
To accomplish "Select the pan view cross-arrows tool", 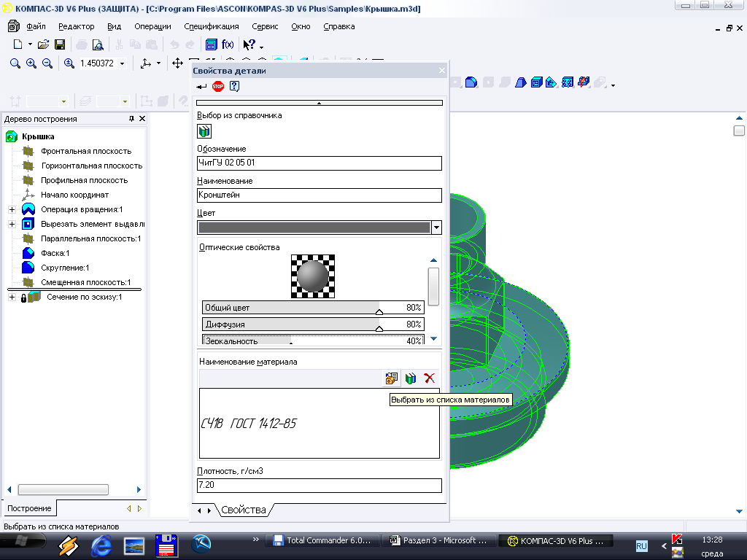I will 177,63.
